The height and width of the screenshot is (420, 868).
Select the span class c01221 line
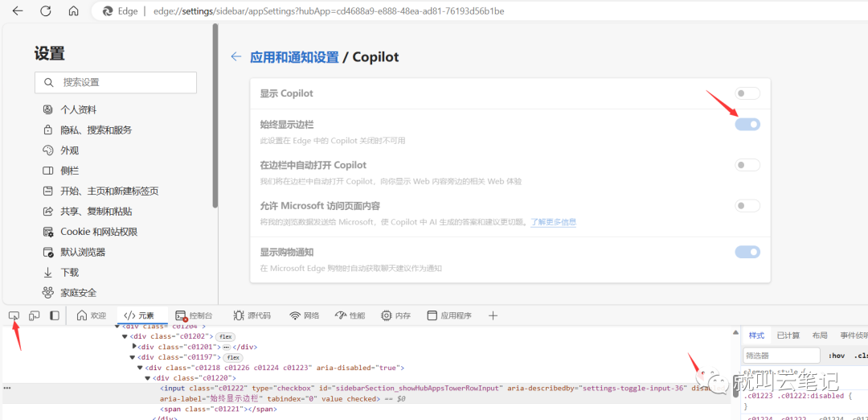pyautogui.click(x=218, y=409)
